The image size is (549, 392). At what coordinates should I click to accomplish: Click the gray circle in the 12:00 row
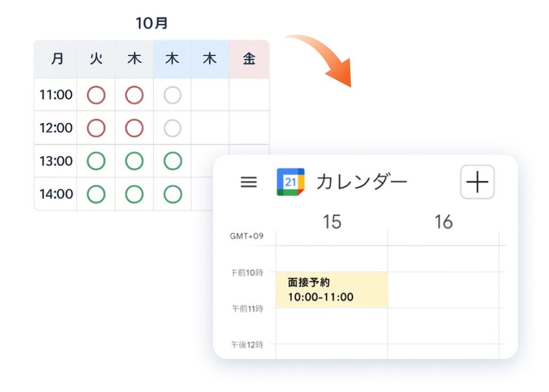click(173, 128)
